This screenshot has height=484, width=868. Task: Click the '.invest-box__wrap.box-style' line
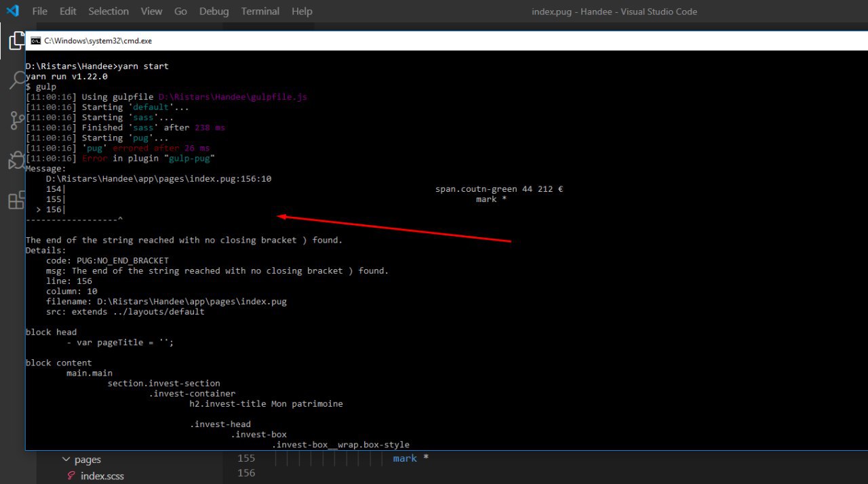(x=340, y=445)
